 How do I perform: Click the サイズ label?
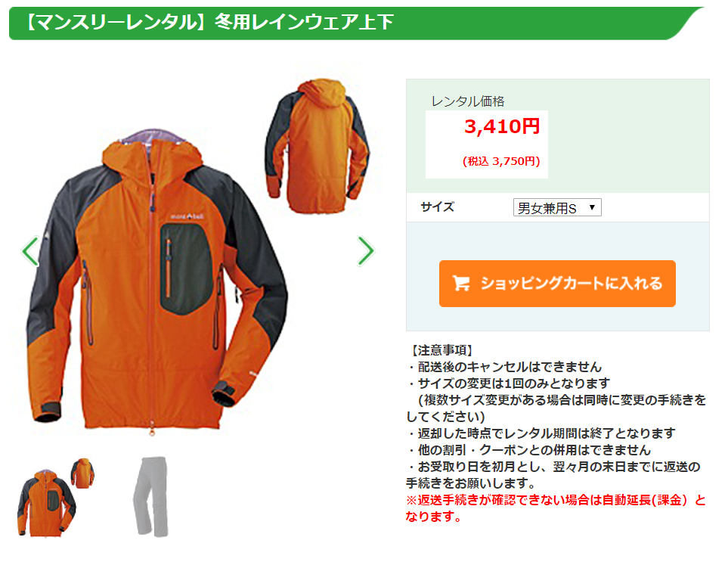(x=438, y=206)
